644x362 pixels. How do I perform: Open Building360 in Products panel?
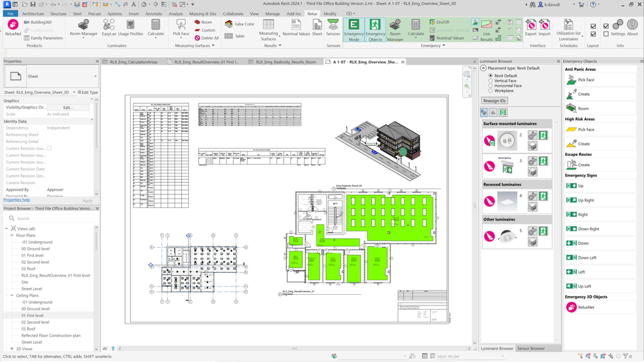38,22
